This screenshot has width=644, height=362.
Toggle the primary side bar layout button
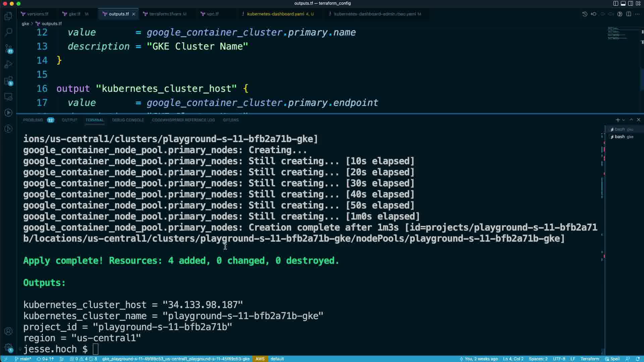(615, 3)
